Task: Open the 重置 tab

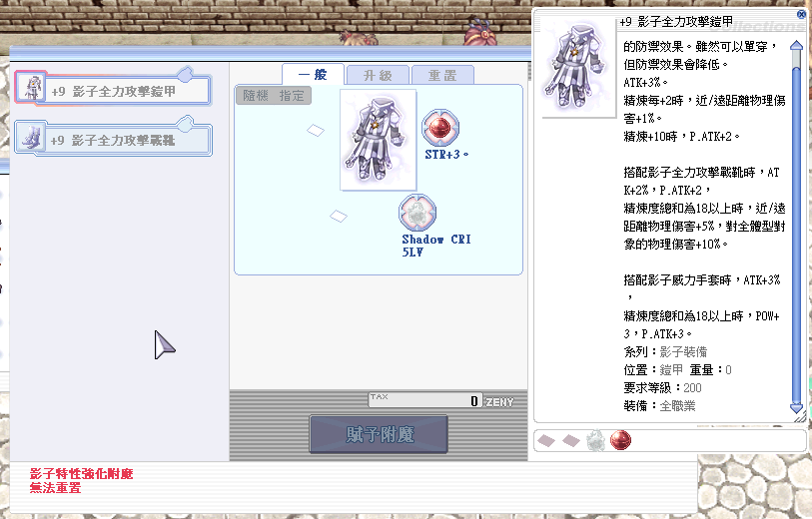Action: (441, 75)
